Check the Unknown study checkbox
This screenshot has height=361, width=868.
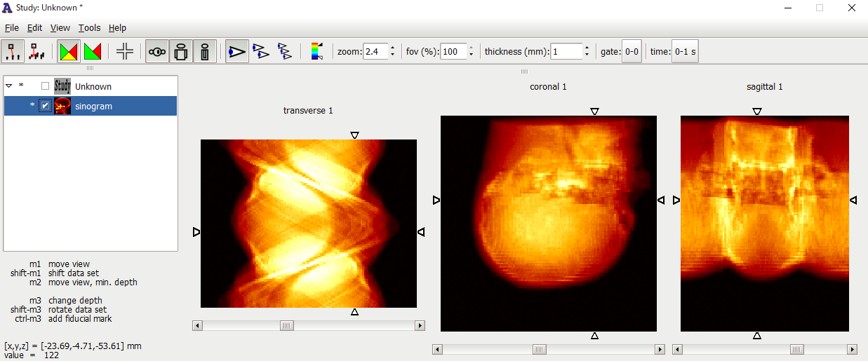point(46,86)
